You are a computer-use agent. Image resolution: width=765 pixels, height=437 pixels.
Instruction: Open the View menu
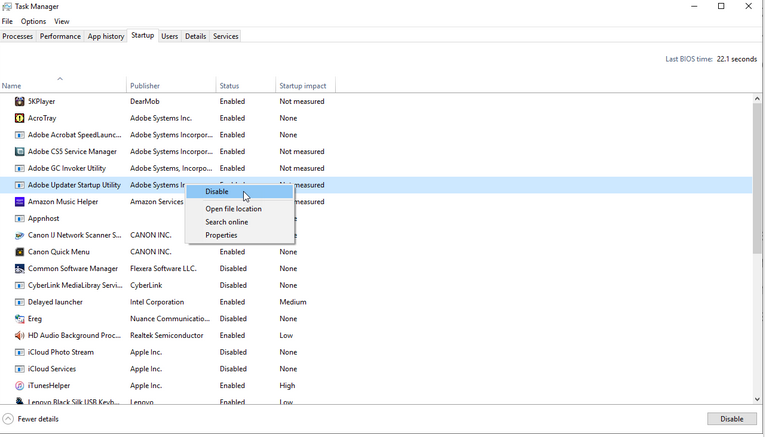pos(61,21)
